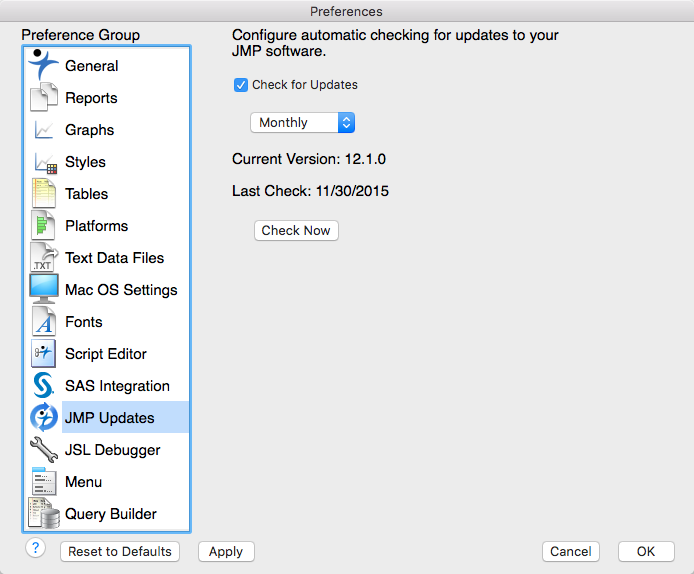Apply the preference changes
This screenshot has width=694, height=574.
pyautogui.click(x=226, y=552)
